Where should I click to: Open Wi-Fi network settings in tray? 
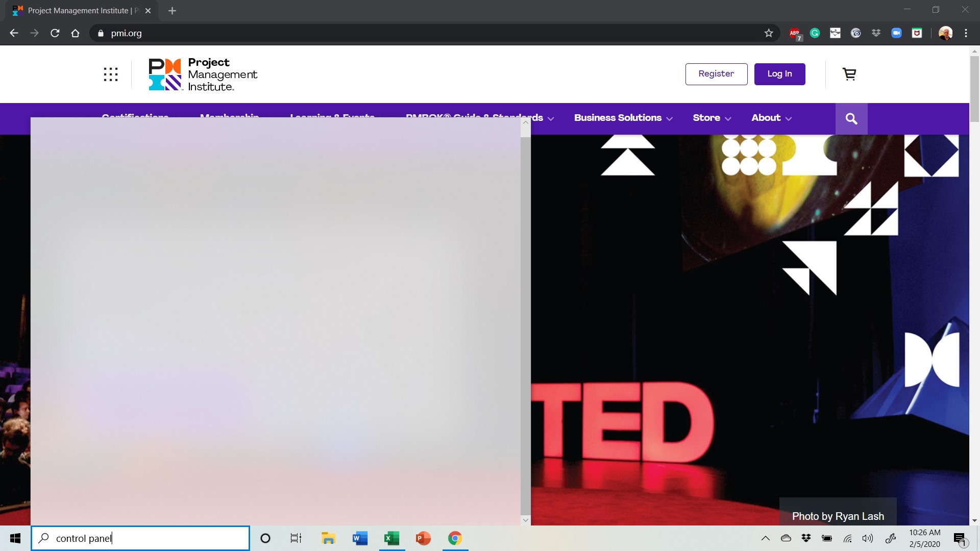[x=848, y=538]
